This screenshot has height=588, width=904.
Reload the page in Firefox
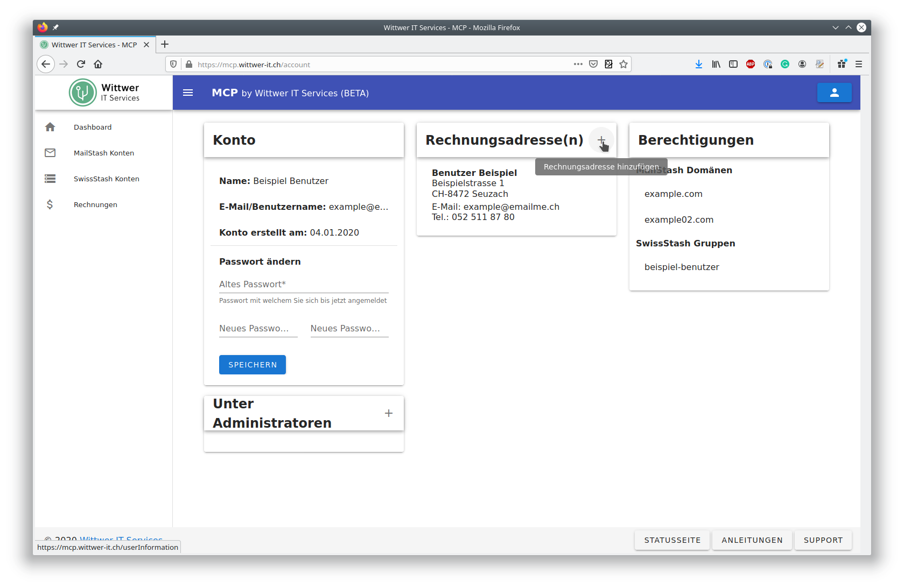[81, 64]
